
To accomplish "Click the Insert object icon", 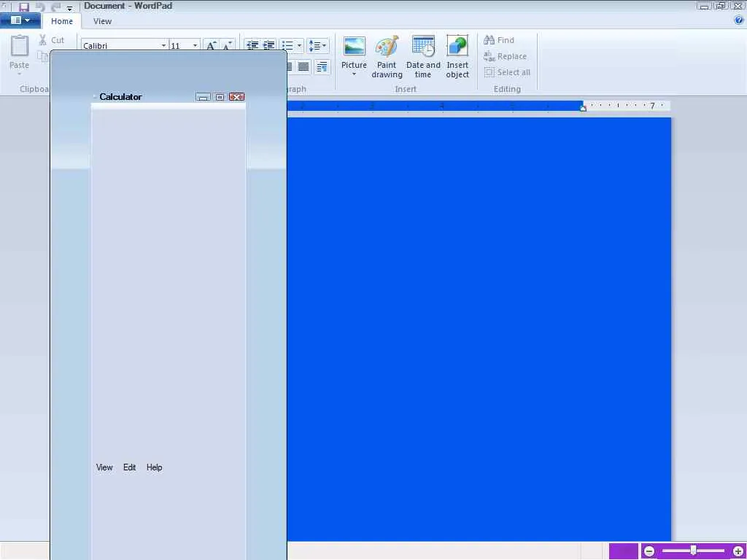I will pos(457,47).
